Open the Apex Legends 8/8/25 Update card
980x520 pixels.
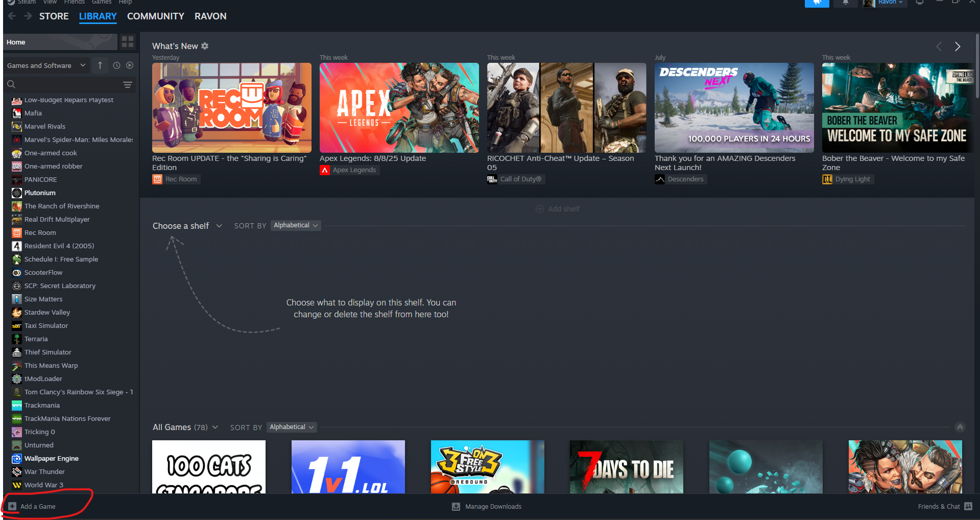(x=399, y=108)
